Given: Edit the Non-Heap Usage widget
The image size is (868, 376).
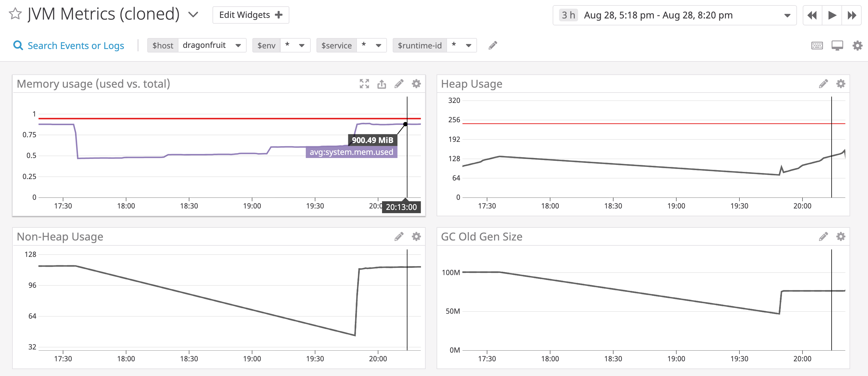Looking at the screenshot, I should (x=399, y=236).
